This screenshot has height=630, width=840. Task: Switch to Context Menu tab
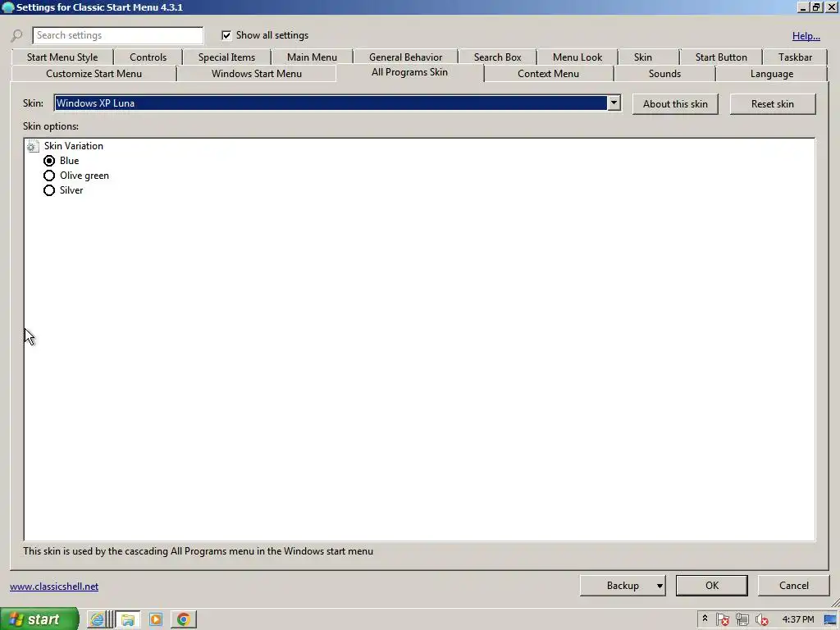pyautogui.click(x=548, y=74)
